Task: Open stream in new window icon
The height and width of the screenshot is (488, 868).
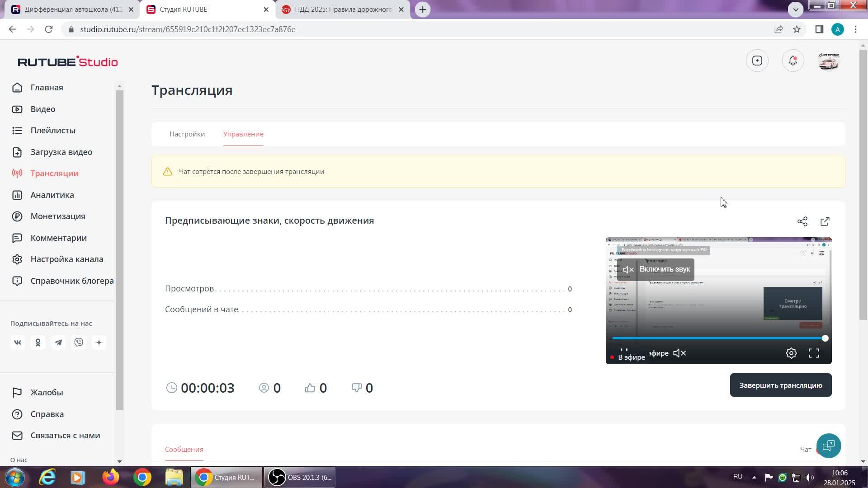Action: point(825,221)
